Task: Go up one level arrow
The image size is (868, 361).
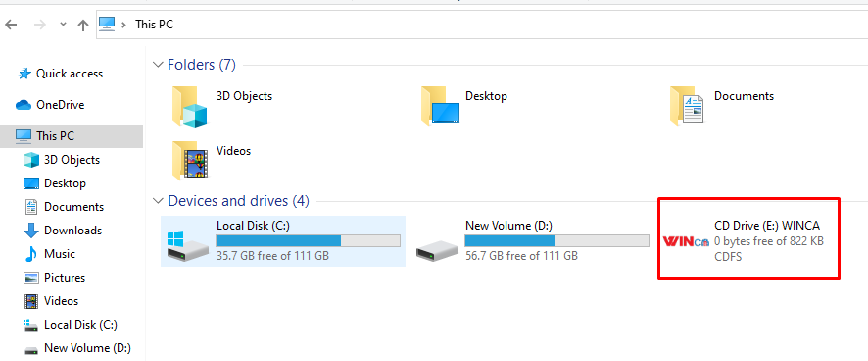Action: [83, 25]
